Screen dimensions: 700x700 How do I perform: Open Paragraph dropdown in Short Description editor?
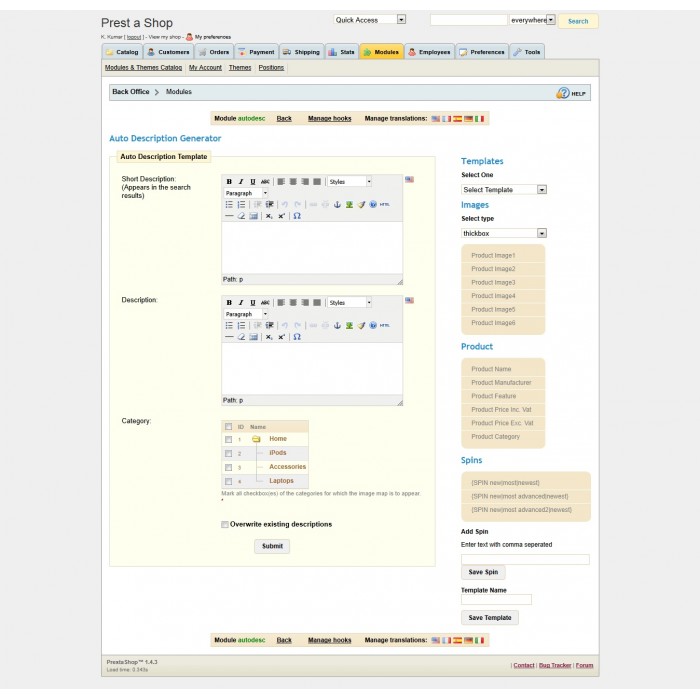click(246, 193)
